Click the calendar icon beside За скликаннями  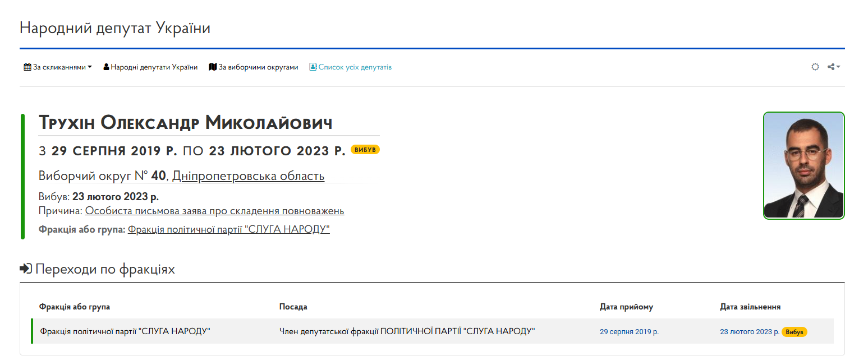click(27, 67)
